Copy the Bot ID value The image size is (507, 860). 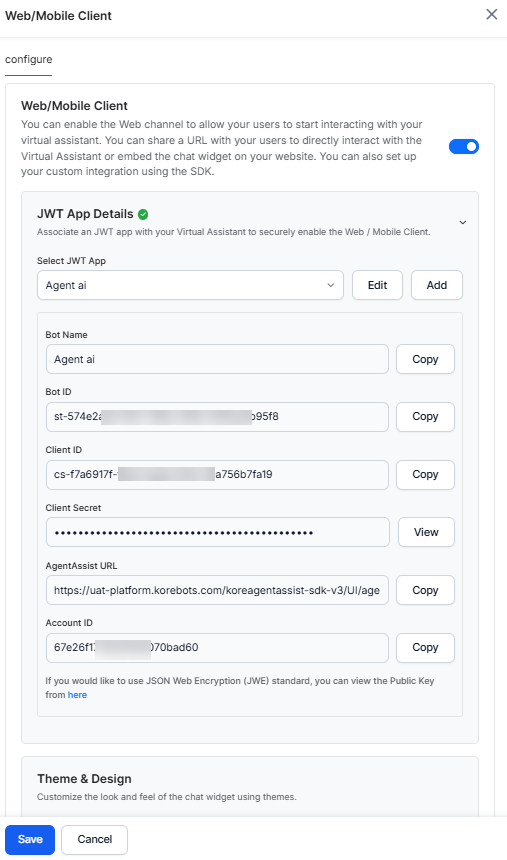click(425, 417)
